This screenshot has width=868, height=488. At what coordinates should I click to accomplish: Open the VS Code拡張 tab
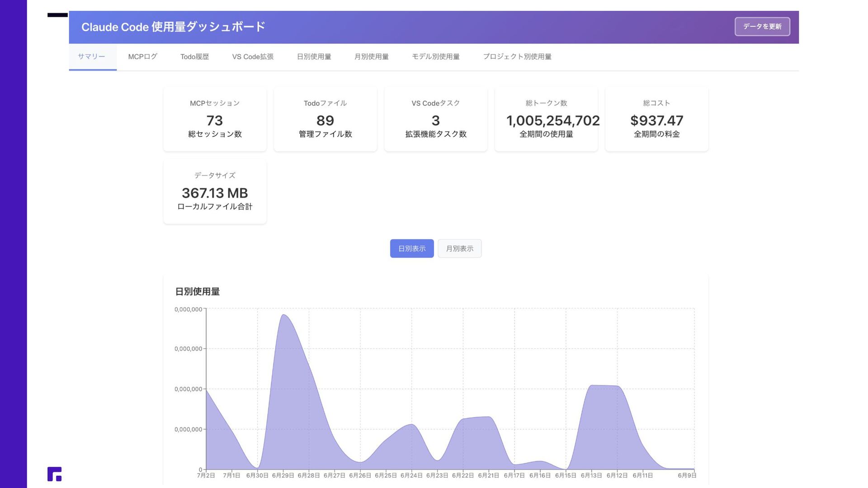(x=253, y=57)
